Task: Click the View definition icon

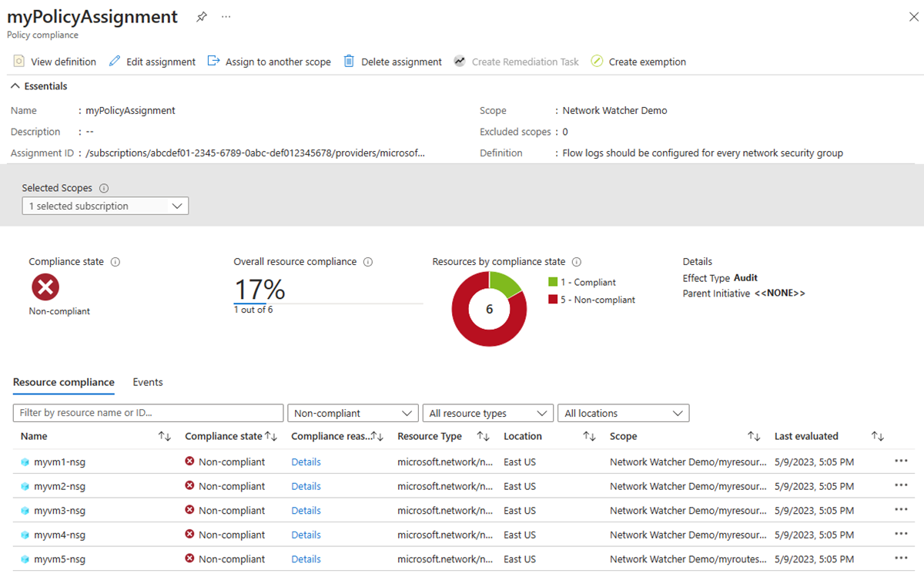Action: [19, 62]
